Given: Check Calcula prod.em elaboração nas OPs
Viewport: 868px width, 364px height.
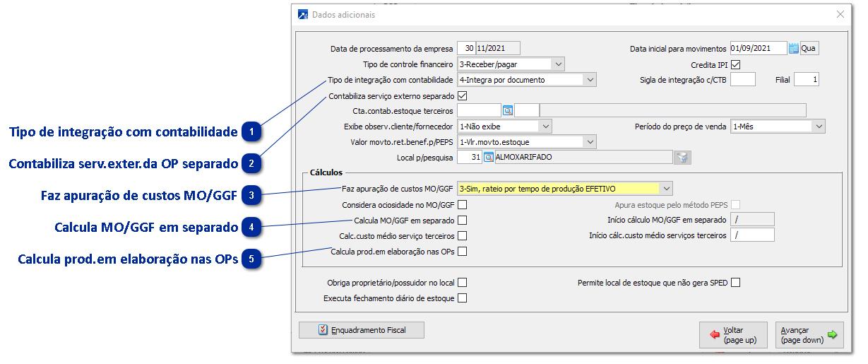Looking at the screenshot, I should pos(463,252).
